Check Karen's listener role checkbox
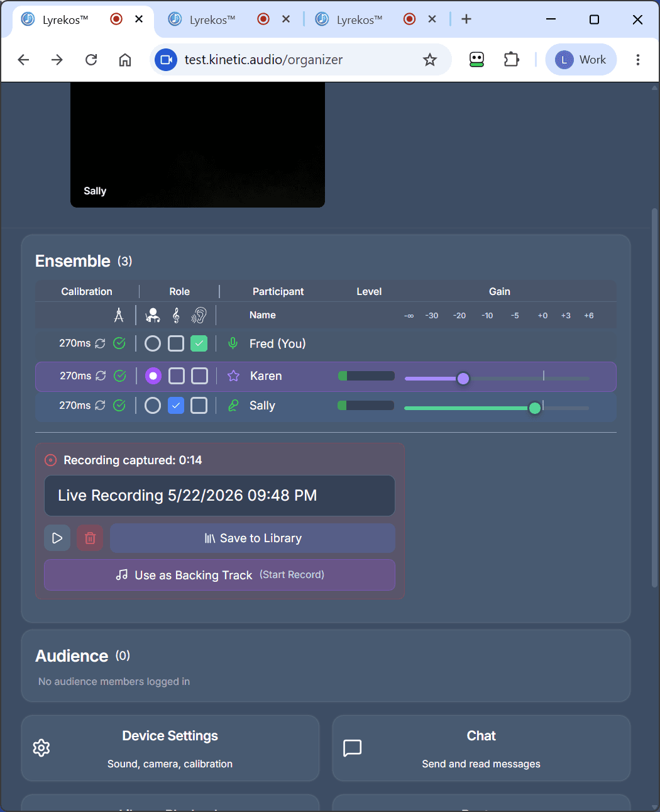 (199, 376)
